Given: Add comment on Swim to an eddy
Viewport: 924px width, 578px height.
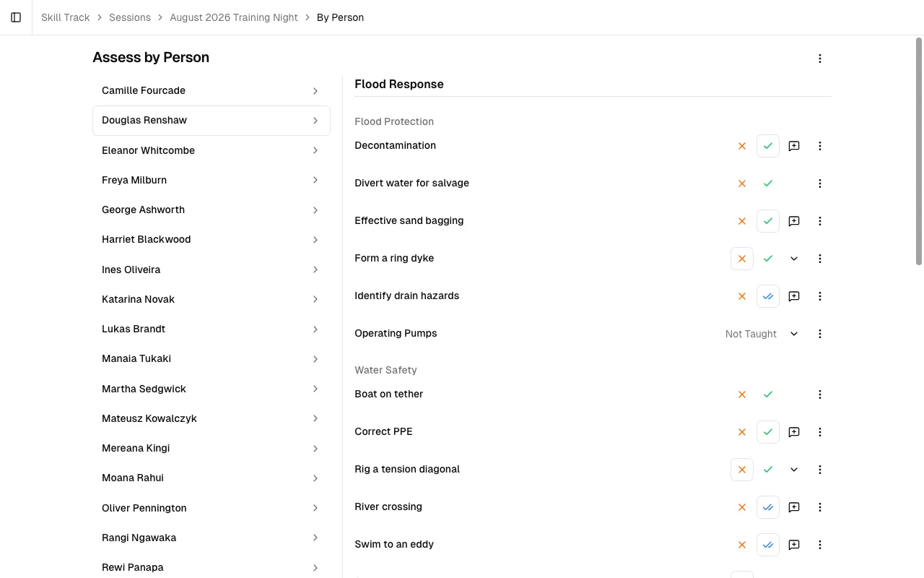Looking at the screenshot, I should pos(794,545).
